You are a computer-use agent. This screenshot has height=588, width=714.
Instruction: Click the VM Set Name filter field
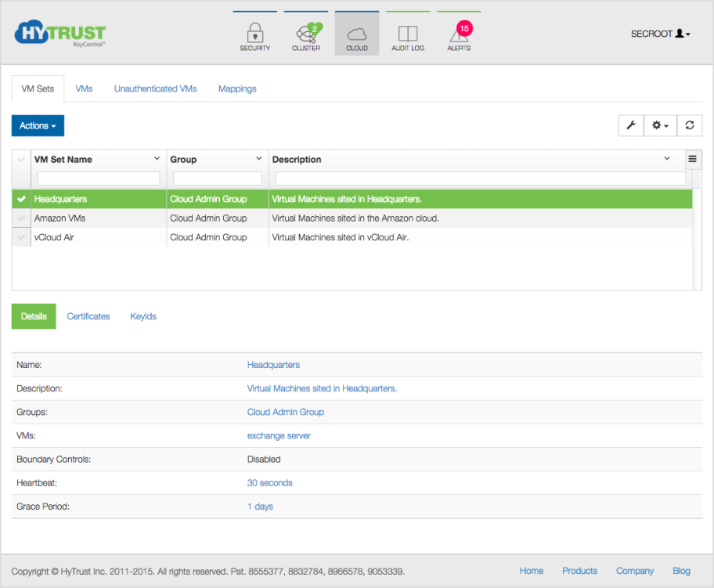[99, 178]
